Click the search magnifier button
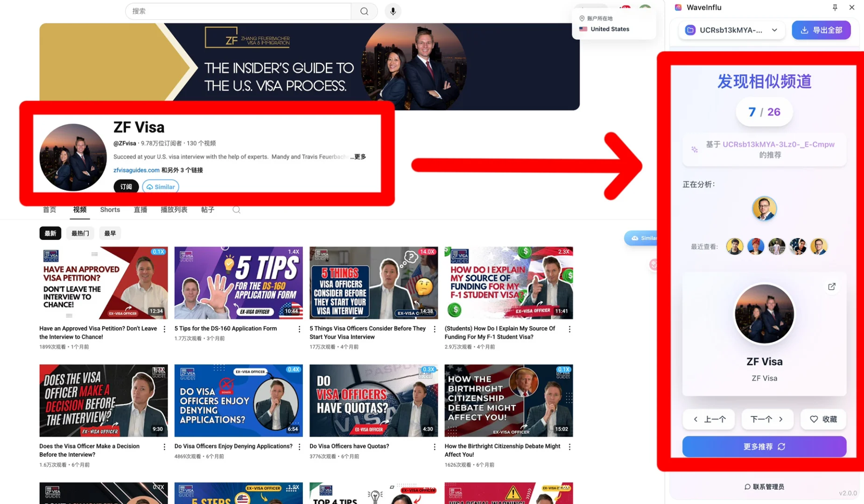 [x=364, y=11]
